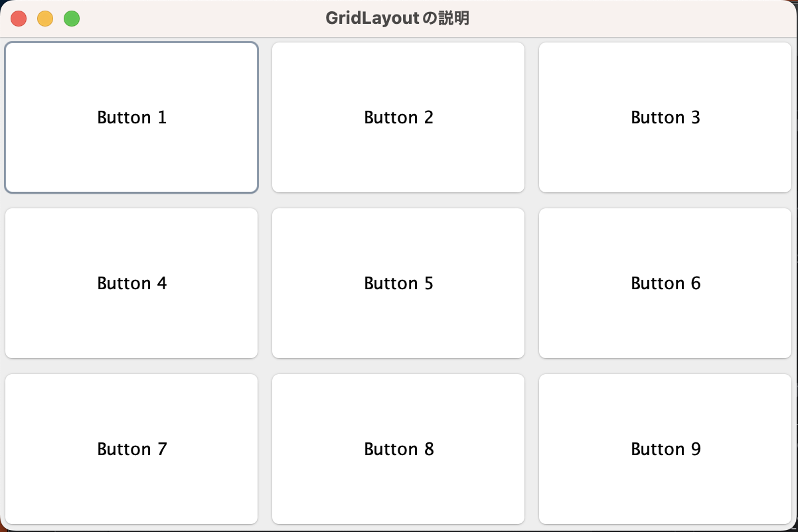Image resolution: width=798 pixels, height=532 pixels.
Task: Tap Button 7
Action: [131, 449]
